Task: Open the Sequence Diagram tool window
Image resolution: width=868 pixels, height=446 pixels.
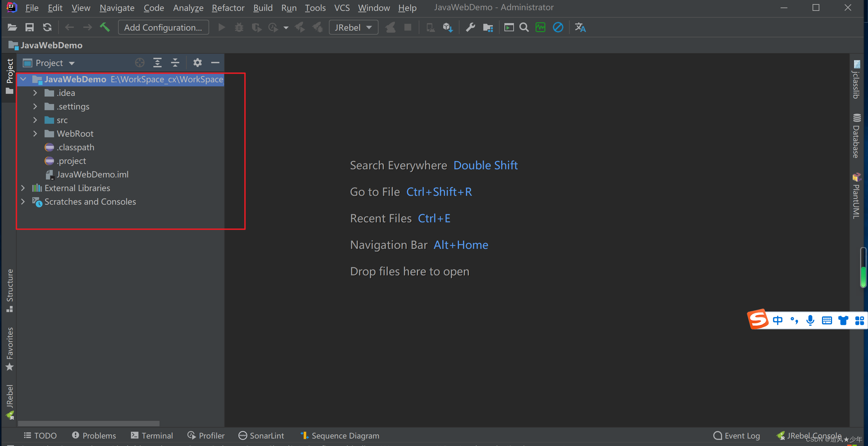Action: [x=340, y=435]
